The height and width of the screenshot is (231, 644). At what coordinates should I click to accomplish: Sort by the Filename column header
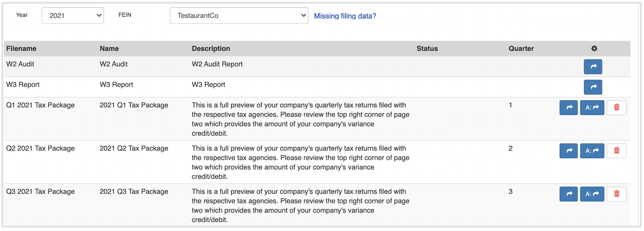(21, 48)
